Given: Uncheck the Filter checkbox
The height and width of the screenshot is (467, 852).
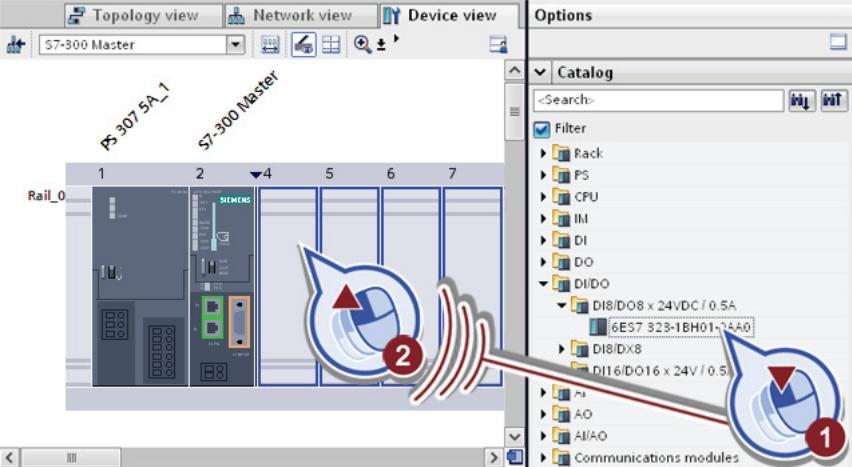Looking at the screenshot, I should [542, 129].
